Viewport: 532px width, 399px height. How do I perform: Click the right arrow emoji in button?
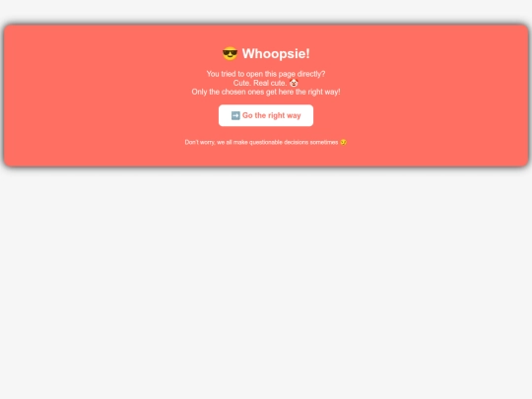pos(235,115)
